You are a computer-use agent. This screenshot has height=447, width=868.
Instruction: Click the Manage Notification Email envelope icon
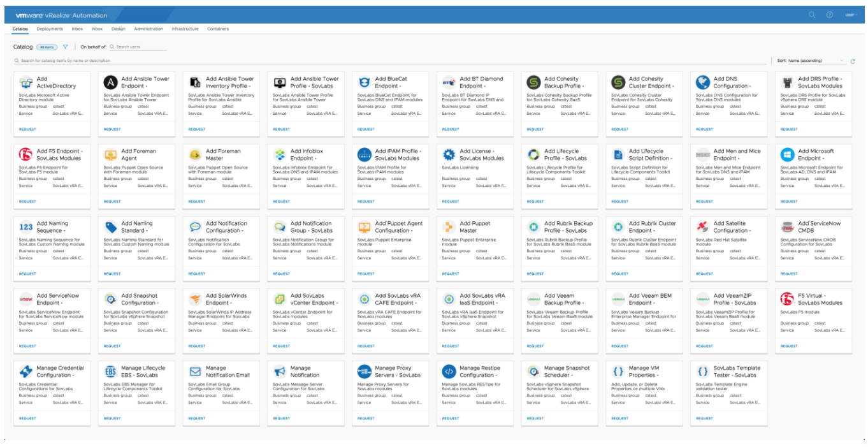click(195, 372)
